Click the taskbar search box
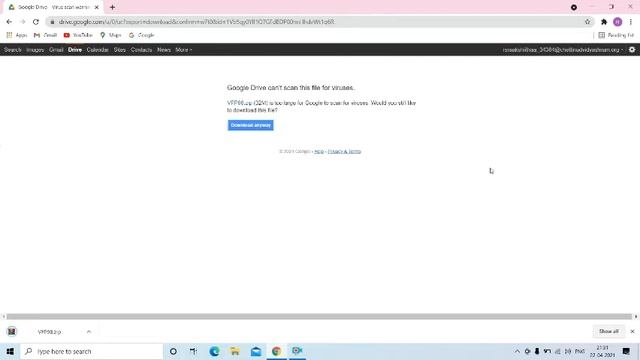 point(91,351)
